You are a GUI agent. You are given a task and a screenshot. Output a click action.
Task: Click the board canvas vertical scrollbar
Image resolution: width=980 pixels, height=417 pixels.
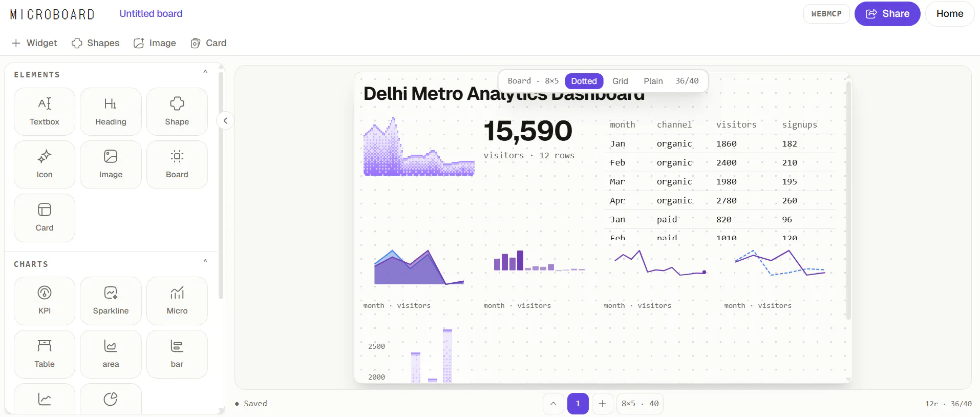pos(848,200)
